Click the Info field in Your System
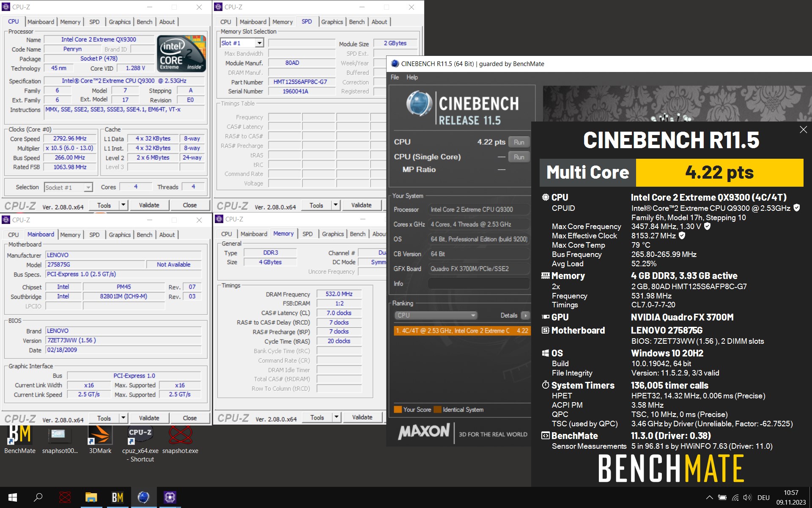The height and width of the screenshot is (508, 812). point(479,283)
